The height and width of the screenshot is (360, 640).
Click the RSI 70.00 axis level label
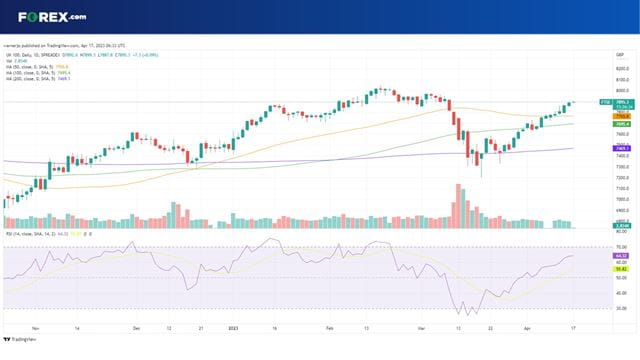tap(621, 247)
